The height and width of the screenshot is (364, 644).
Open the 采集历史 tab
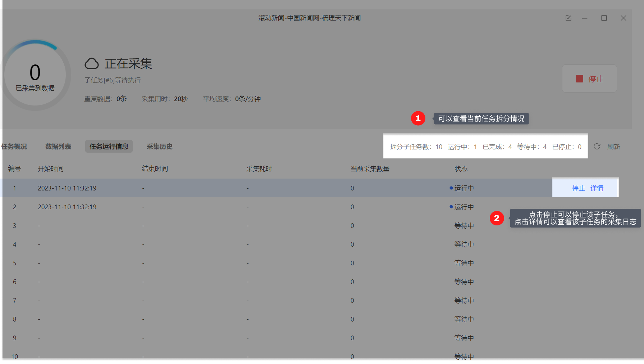tap(160, 147)
